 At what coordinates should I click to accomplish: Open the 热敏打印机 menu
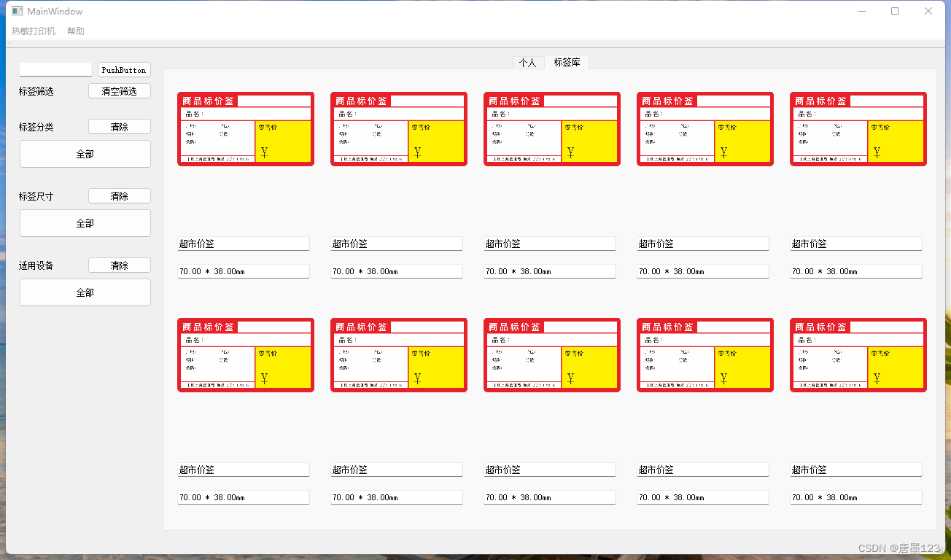(x=34, y=31)
